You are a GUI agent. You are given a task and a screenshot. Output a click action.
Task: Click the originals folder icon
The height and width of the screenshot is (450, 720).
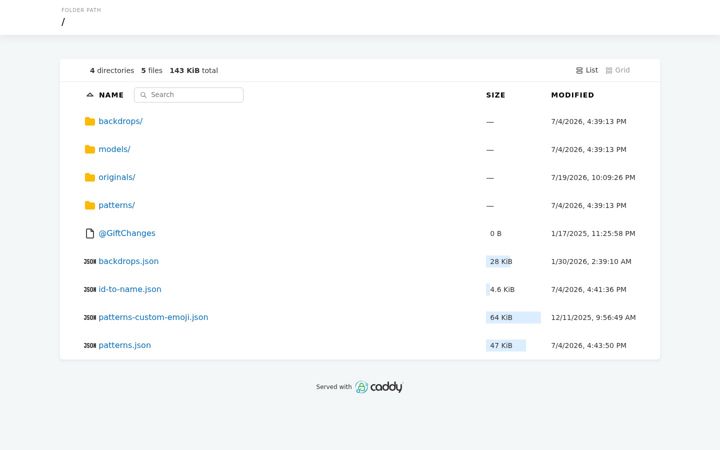pos(90,177)
